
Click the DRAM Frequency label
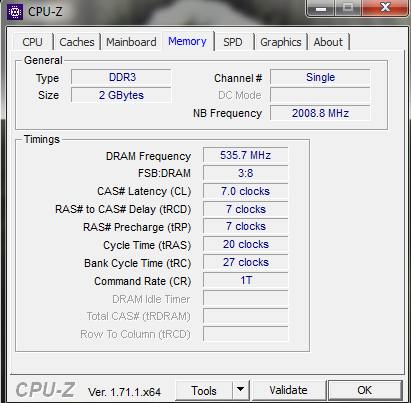(148, 156)
